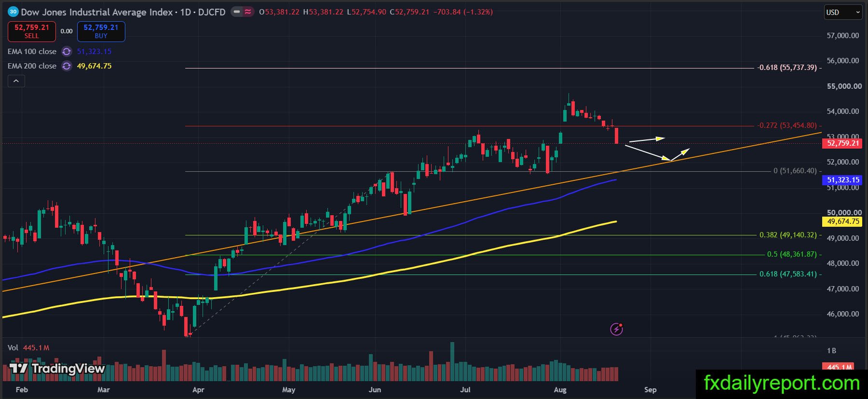This screenshot has height=399, width=868.
Task: Click the yellow EMA 200 price tag 49,674.75
Action: (x=843, y=221)
